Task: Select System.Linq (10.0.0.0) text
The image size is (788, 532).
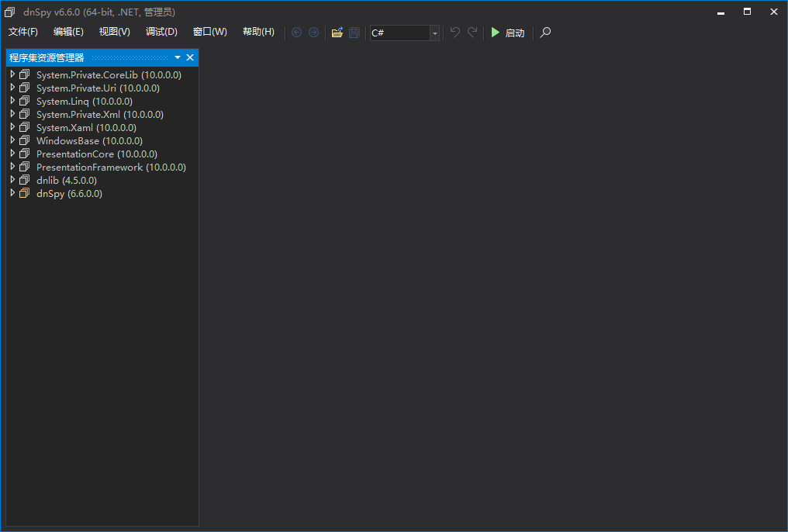Action: pos(85,102)
